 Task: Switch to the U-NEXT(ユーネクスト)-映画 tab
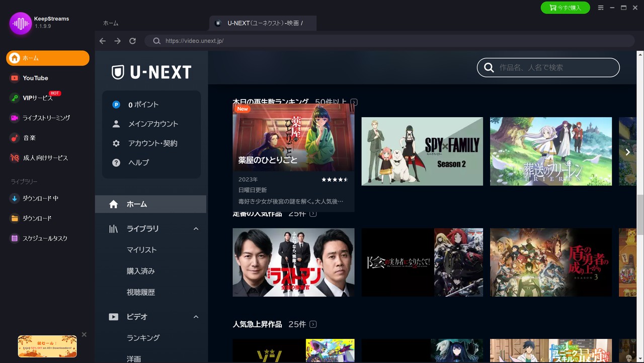tap(262, 23)
